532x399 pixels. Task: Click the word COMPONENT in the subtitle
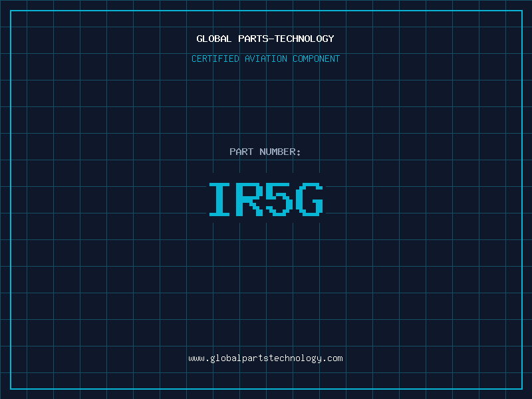pyautogui.click(x=315, y=59)
